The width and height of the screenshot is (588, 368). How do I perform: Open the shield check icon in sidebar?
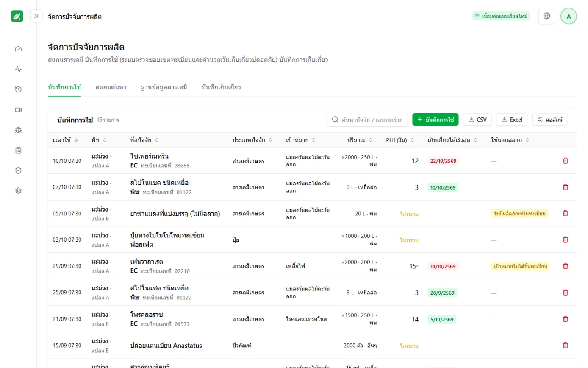point(18,170)
